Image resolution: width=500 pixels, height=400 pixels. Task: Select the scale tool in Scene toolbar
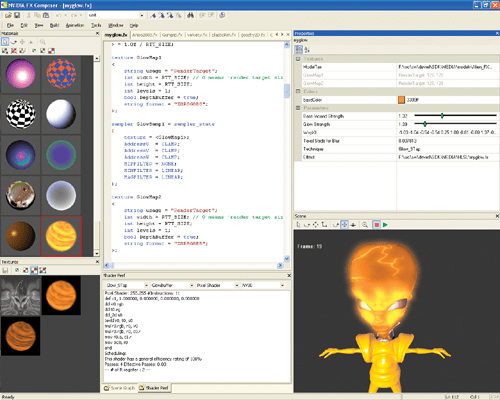[x=324, y=225]
